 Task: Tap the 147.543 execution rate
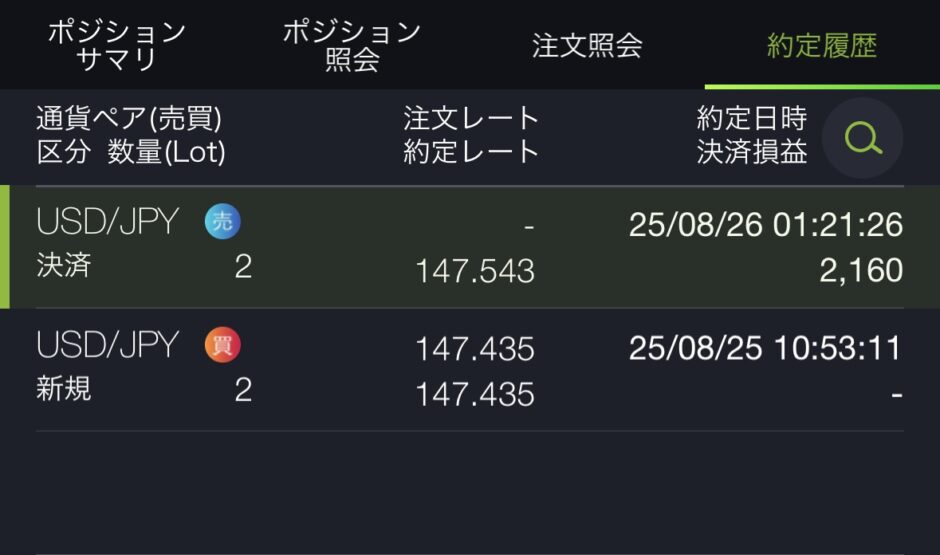click(x=475, y=271)
